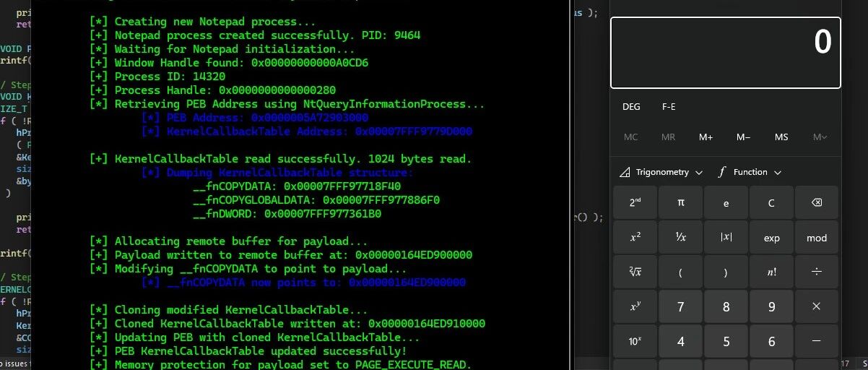Screen dimensions: 868x370
Task: Click 'Notepad process created successfully' line
Action: [255, 35]
